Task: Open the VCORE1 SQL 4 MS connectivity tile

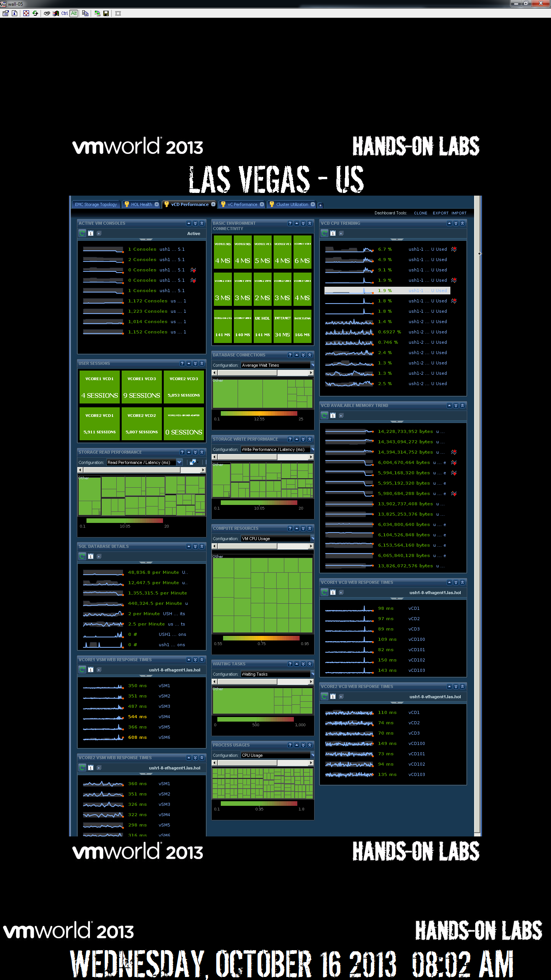Action: [x=223, y=252]
